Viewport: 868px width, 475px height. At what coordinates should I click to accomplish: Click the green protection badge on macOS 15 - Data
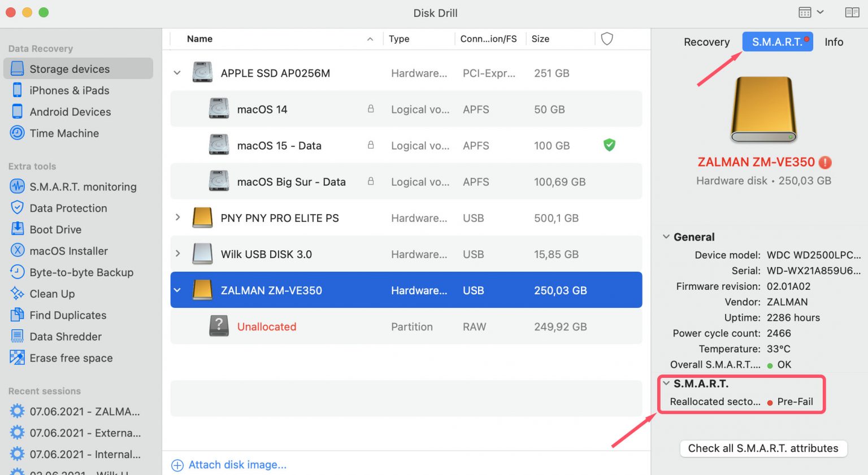(609, 145)
